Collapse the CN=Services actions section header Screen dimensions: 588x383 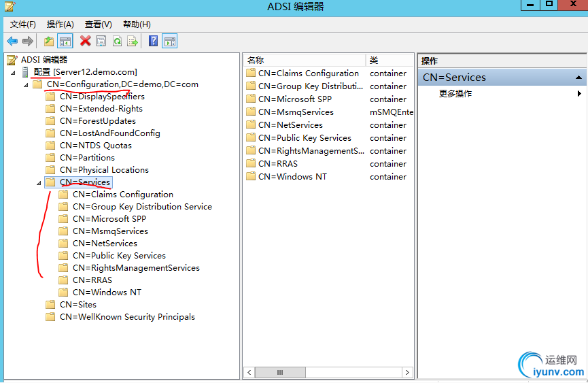click(x=579, y=78)
